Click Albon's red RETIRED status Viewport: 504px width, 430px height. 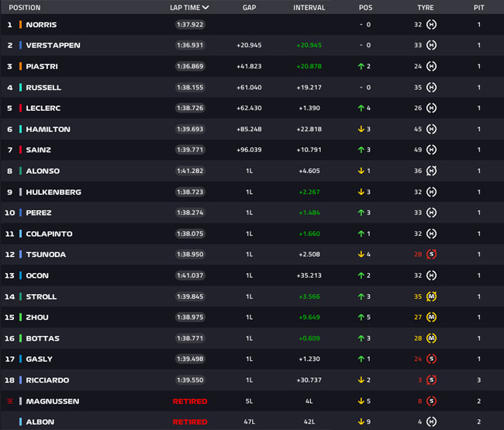click(190, 422)
